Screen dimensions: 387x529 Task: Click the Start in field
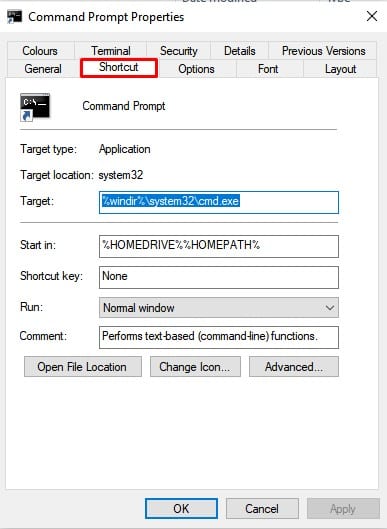[x=219, y=246]
